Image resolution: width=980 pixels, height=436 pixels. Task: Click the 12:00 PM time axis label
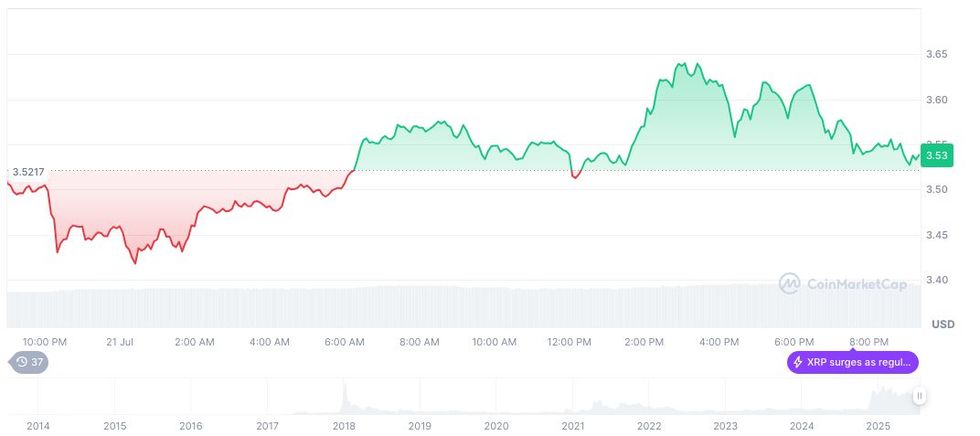coord(569,342)
